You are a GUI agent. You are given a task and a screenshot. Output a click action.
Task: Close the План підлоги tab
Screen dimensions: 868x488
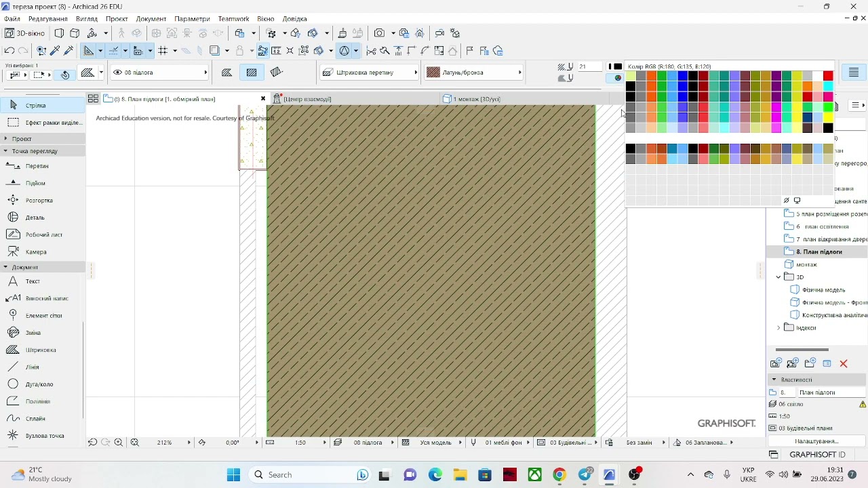(263, 99)
